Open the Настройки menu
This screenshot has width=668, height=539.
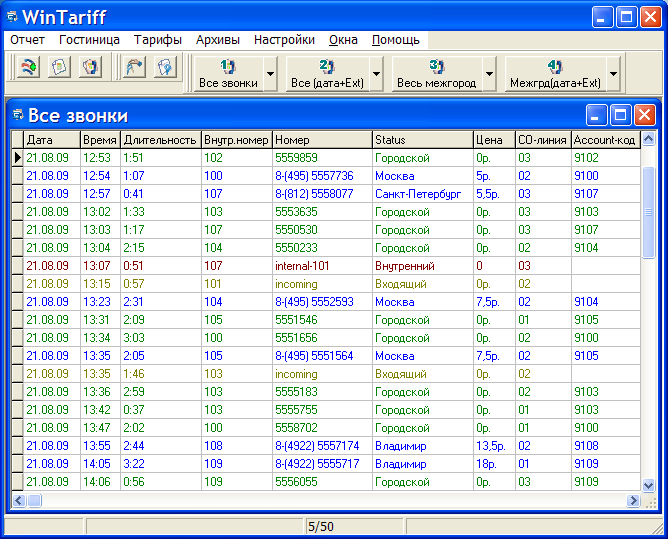coord(284,40)
